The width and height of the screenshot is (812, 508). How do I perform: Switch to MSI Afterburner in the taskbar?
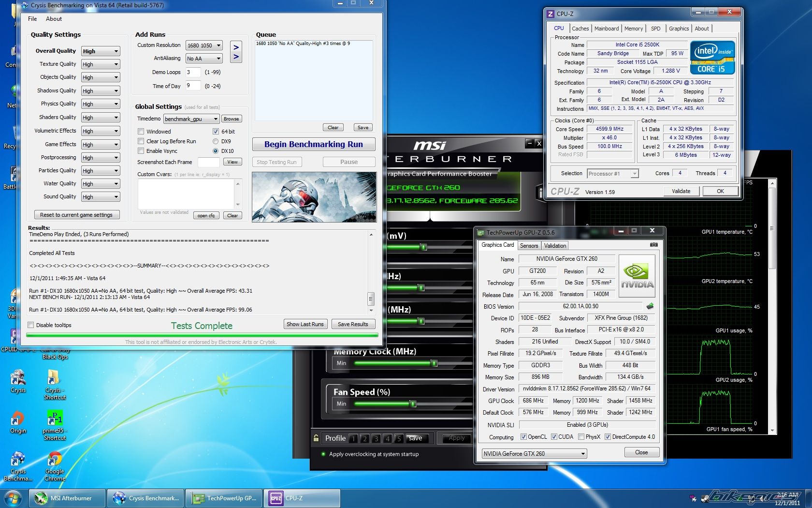[x=67, y=498]
